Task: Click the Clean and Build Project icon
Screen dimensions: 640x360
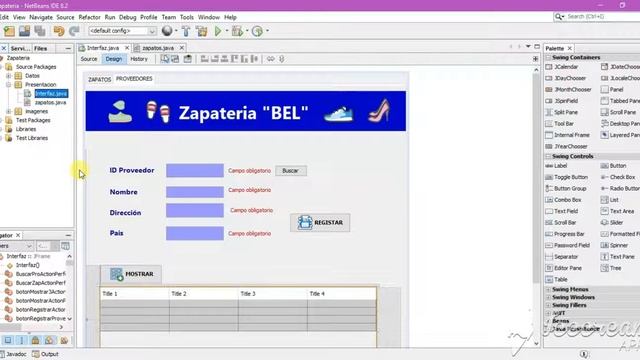Action: pyautogui.click(x=202, y=31)
